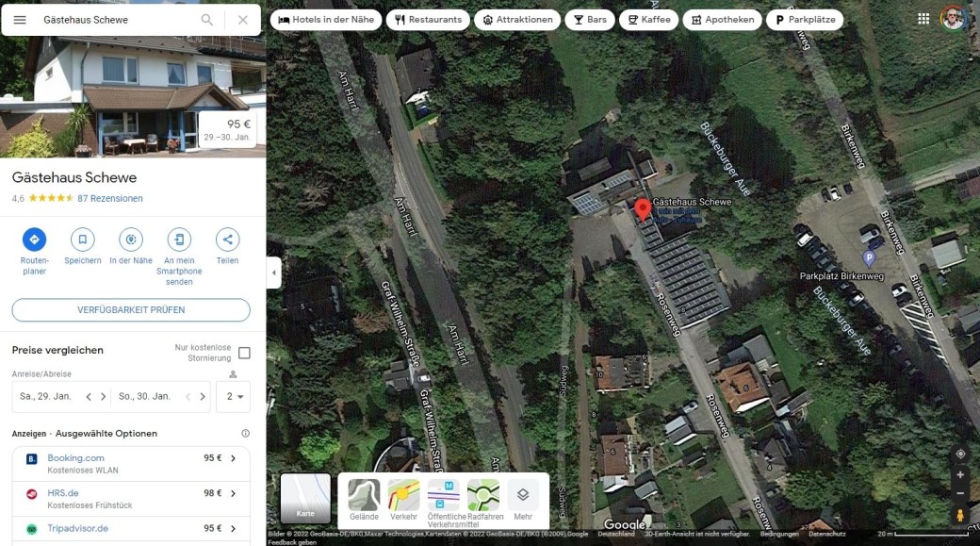
Task: Save place with Speichern icon
Action: (x=83, y=240)
